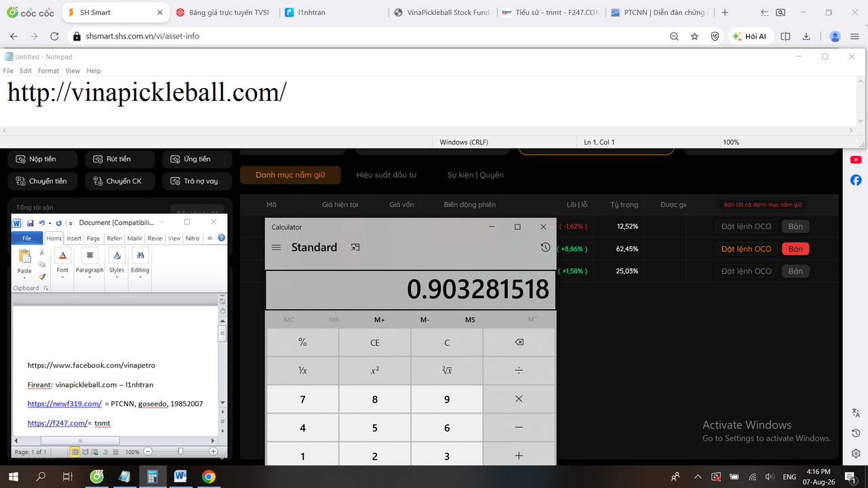Open the Insert tab in Word
This screenshot has height=488, width=868.
74,238
